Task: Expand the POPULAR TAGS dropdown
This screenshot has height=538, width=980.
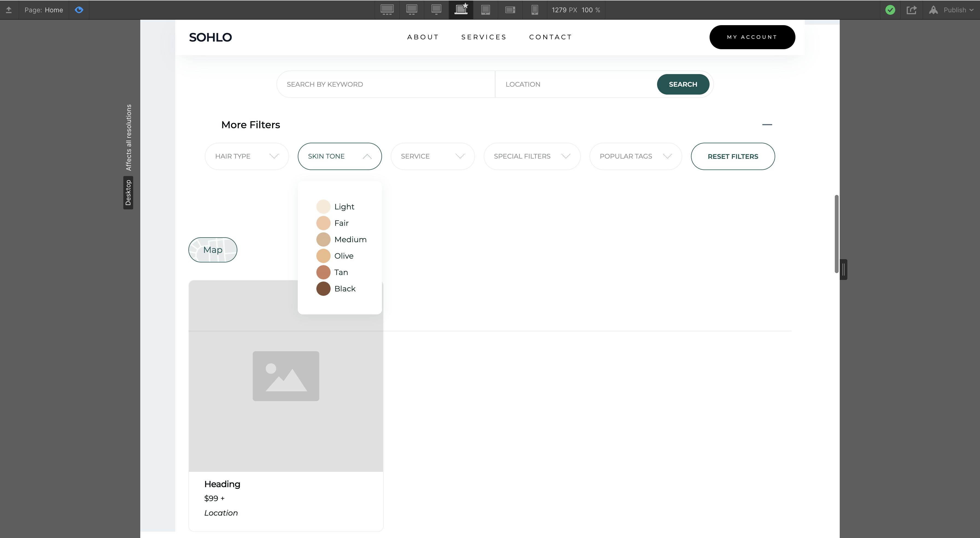Action: click(x=635, y=156)
